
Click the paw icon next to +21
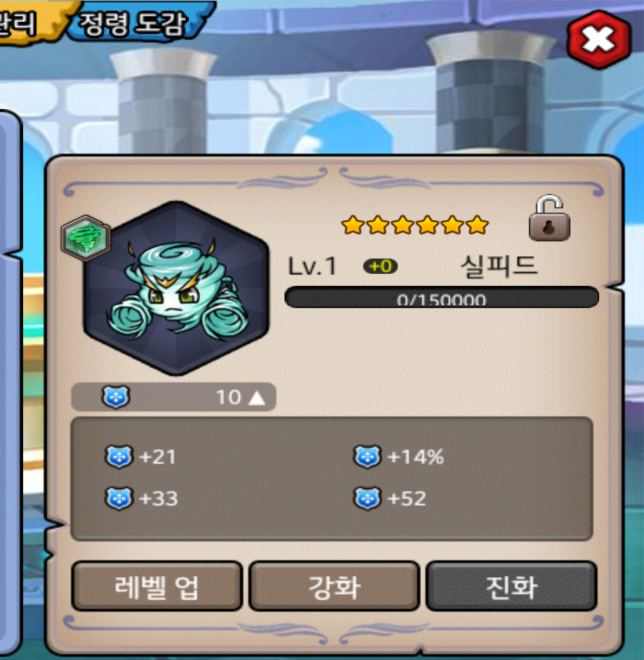click(120, 457)
